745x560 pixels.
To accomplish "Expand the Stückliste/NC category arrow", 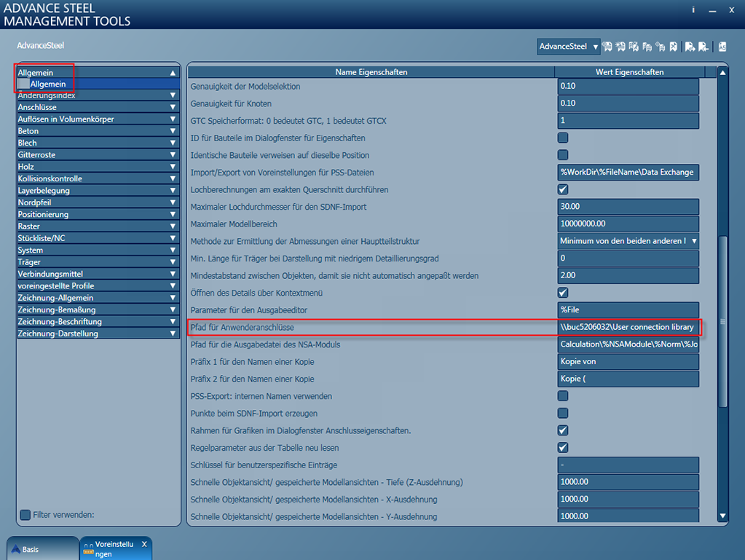I will pyautogui.click(x=173, y=238).
